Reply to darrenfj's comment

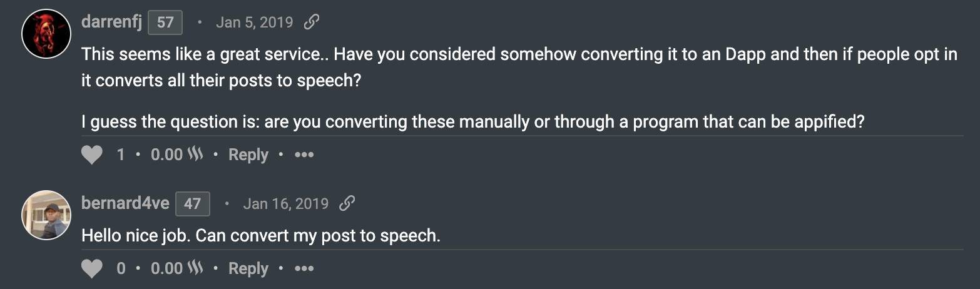point(248,155)
